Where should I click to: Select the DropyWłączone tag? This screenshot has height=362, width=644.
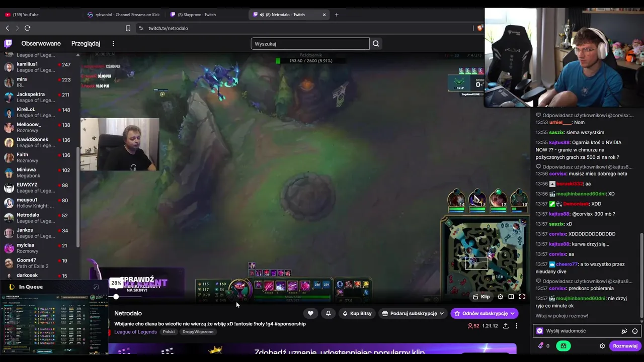pyautogui.click(x=198, y=332)
